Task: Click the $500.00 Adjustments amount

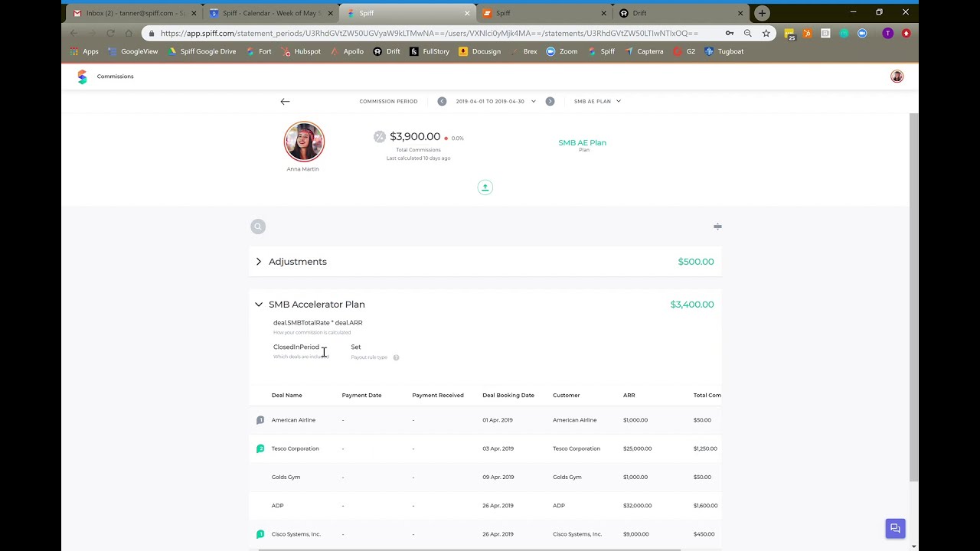Action: [x=696, y=262]
